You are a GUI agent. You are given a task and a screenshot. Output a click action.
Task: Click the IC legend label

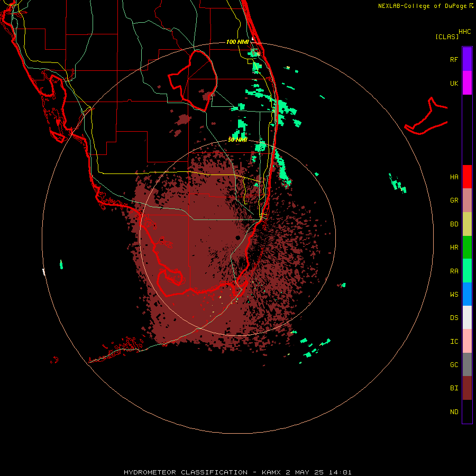pyautogui.click(x=454, y=342)
